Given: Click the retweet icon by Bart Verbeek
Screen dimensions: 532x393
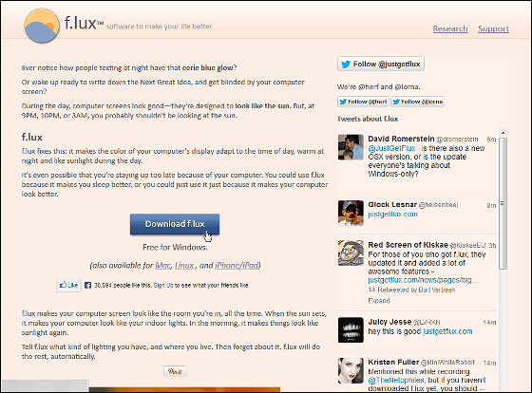Looking at the screenshot, I should click(371, 290).
